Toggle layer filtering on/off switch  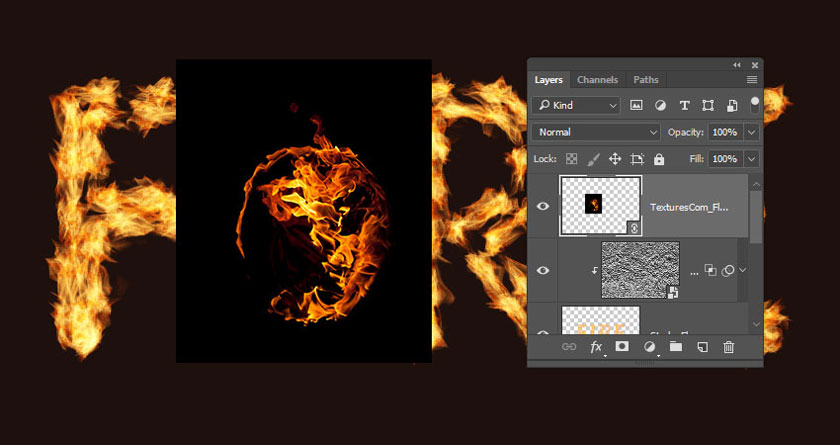755,104
